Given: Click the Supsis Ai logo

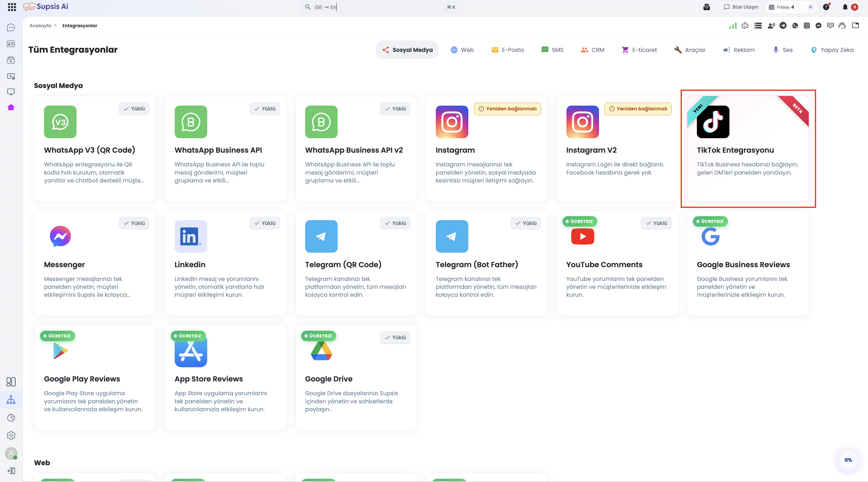Looking at the screenshot, I should point(46,7).
